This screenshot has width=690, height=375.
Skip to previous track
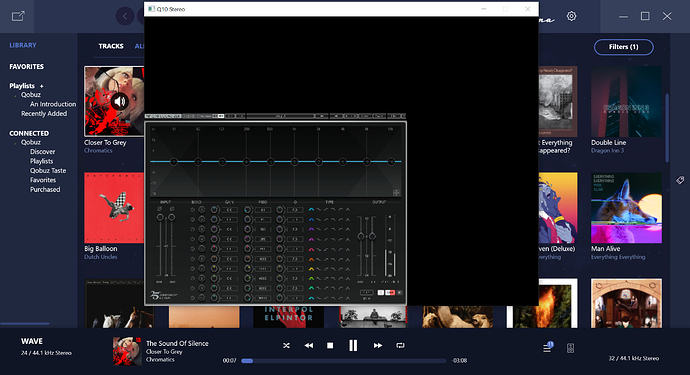309,346
